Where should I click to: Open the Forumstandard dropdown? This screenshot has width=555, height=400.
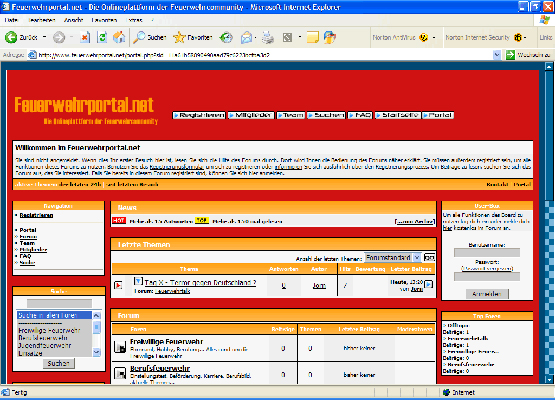393,257
